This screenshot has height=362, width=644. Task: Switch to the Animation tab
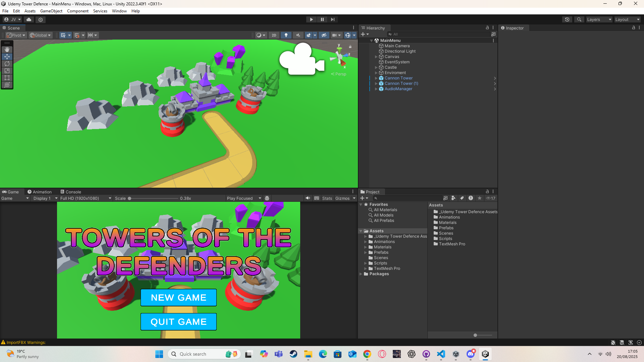[40, 192]
